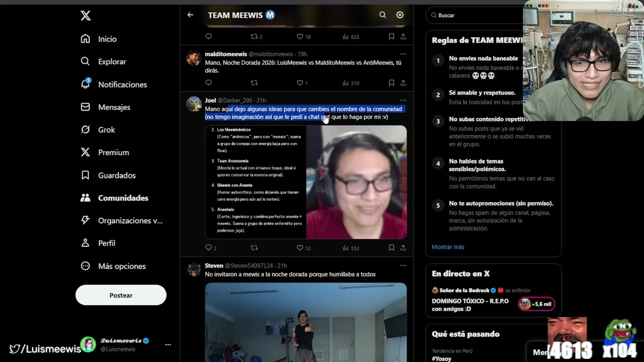
Task: Open the selfie image in Joel's post
Action: pyautogui.click(x=357, y=182)
